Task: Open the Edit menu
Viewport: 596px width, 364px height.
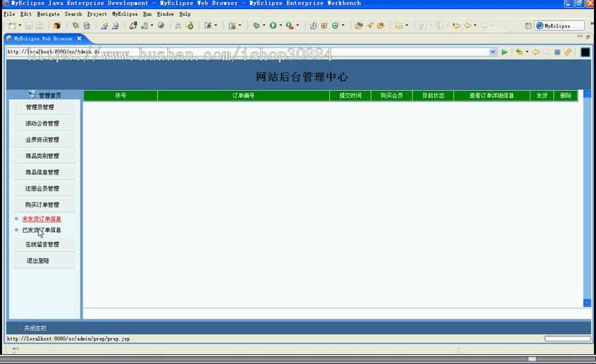Action: [26, 14]
